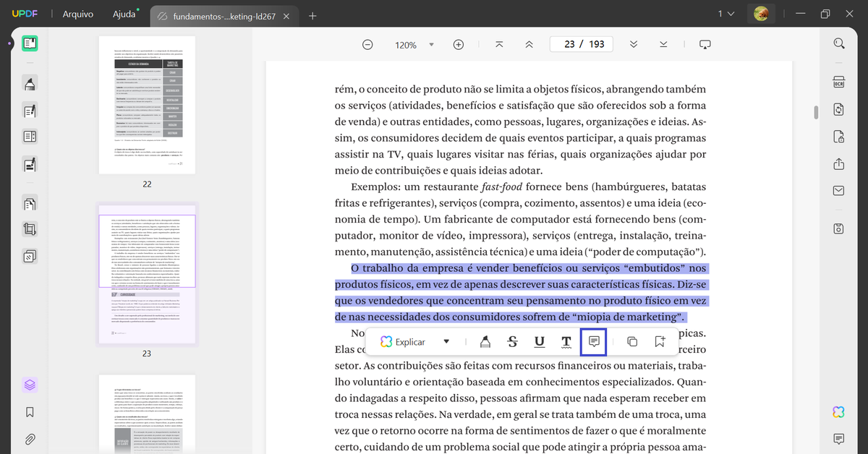Save the document via the save icon
Viewport: 868px width, 454px height.
[838, 228]
